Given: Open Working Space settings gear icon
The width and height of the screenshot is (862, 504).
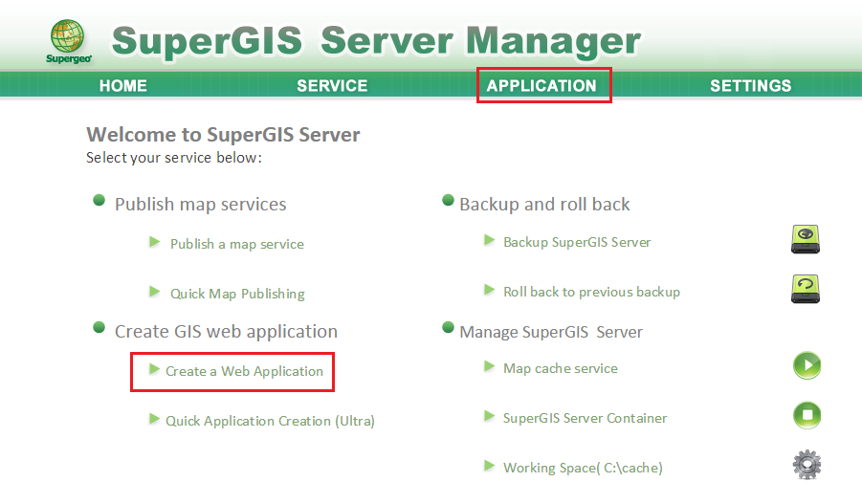Looking at the screenshot, I should pyautogui.click(x=807, y=465).
